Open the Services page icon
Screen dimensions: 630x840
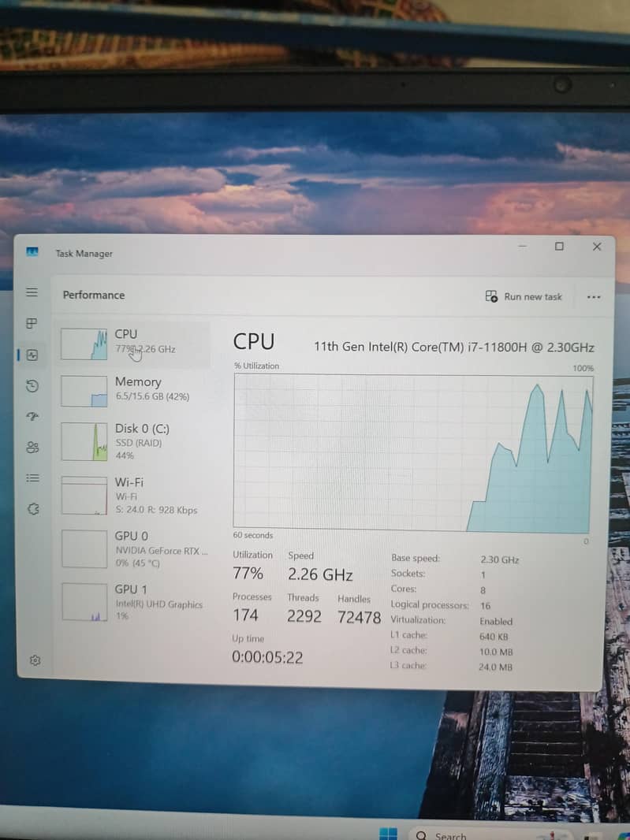(33, 508)
